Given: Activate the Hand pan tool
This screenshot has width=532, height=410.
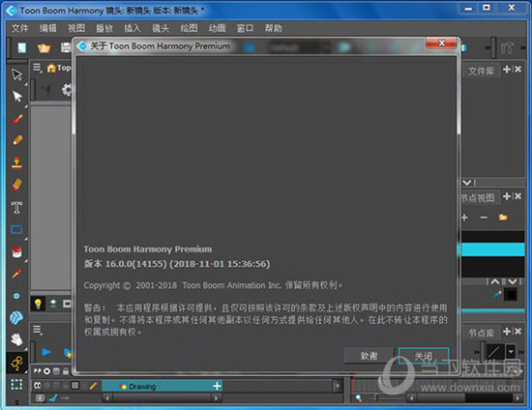Looking at the screenshot, I should (x=16, y=339).
